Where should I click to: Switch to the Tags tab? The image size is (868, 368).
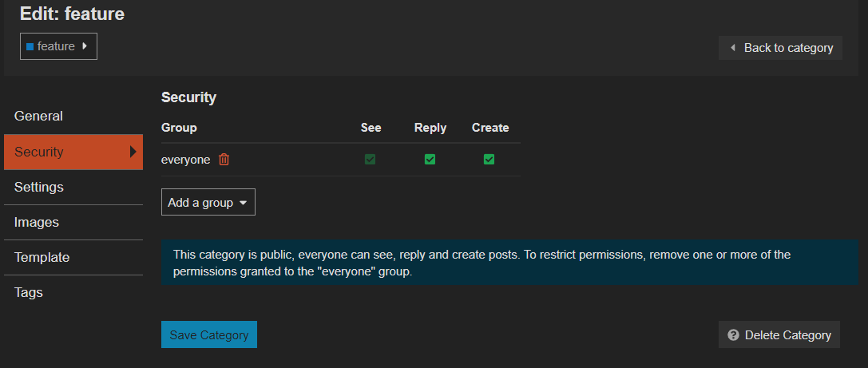(73, 292)
